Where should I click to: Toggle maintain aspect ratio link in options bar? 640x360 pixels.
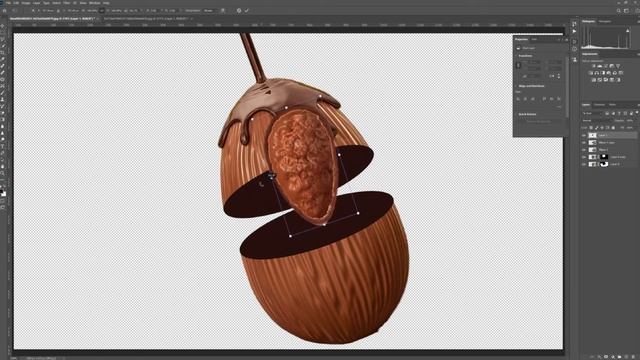click(x=101, y=11)
